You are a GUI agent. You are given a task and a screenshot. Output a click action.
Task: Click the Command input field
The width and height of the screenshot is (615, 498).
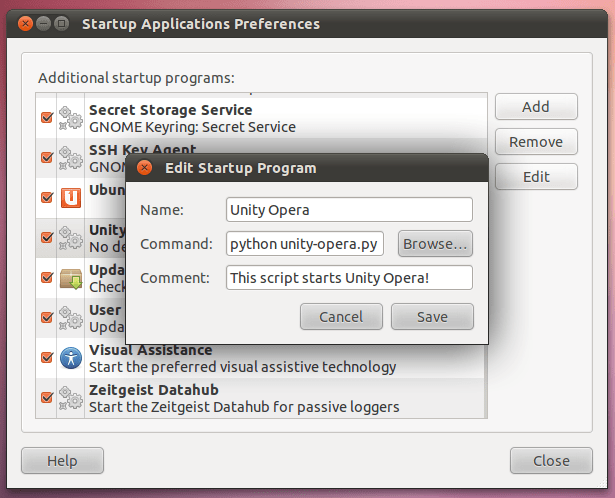point(306,243)
